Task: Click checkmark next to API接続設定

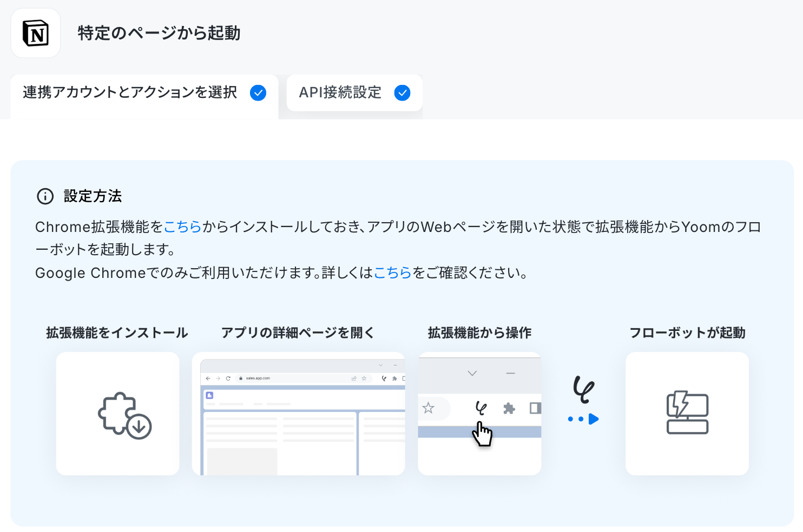Action: coord(402,93)
